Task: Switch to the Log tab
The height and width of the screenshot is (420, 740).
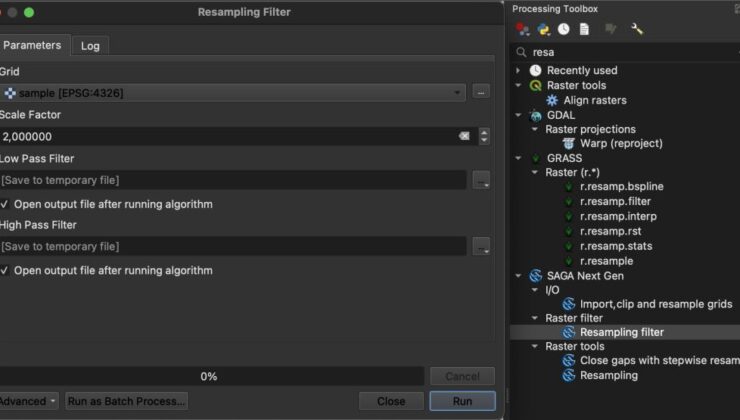Action: pos(90,46)
